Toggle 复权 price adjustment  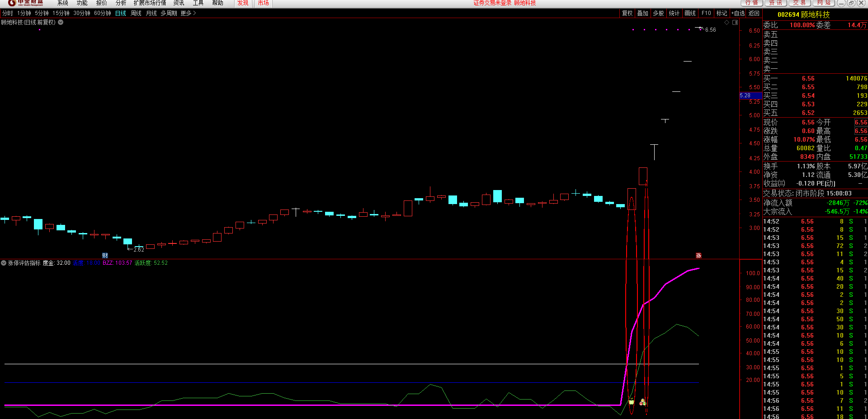627,13
